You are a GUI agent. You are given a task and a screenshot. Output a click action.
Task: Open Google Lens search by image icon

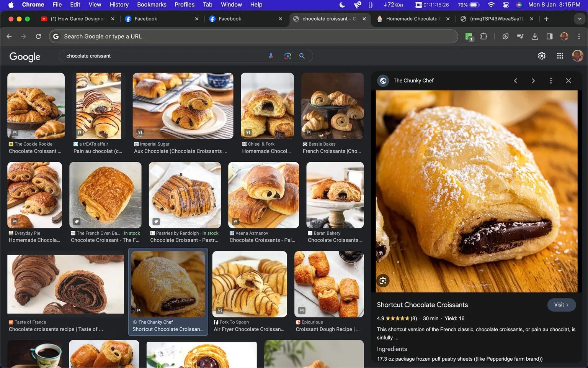pos(287,56)
